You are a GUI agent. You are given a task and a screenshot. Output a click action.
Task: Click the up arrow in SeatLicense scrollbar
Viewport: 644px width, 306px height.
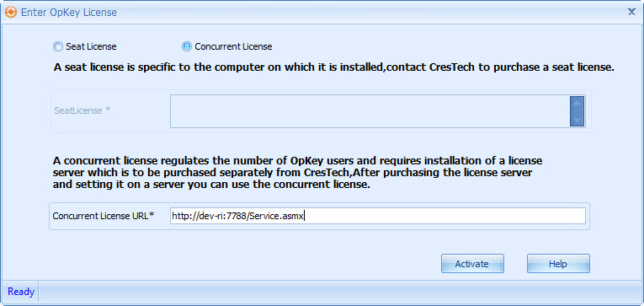pyautogui.click(x=577, y=102)
